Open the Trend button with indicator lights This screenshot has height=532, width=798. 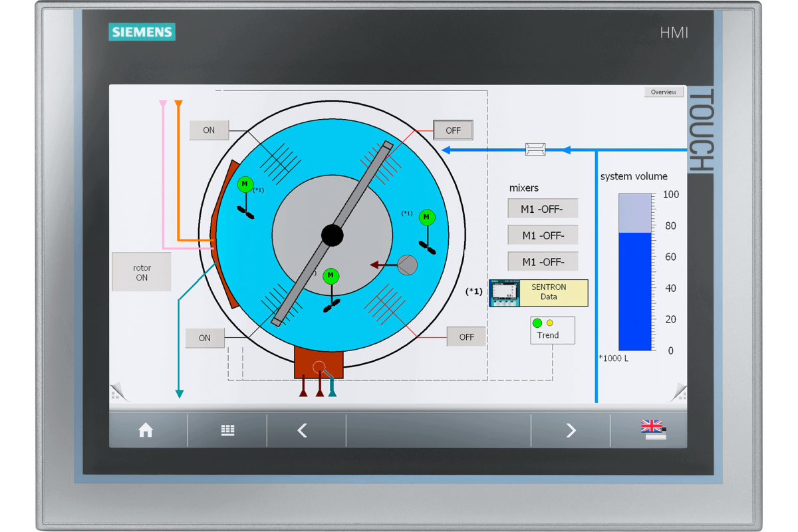552,330
